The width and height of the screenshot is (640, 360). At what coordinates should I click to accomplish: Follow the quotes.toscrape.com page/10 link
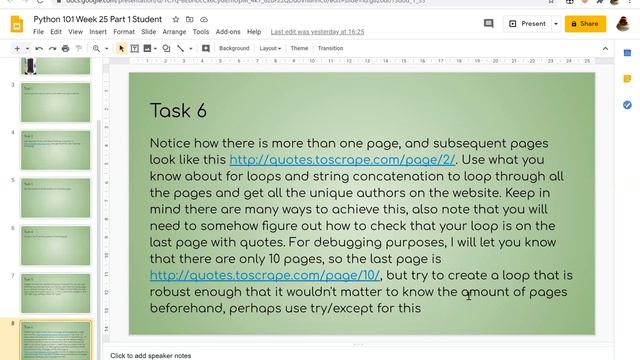coord(265,275)
